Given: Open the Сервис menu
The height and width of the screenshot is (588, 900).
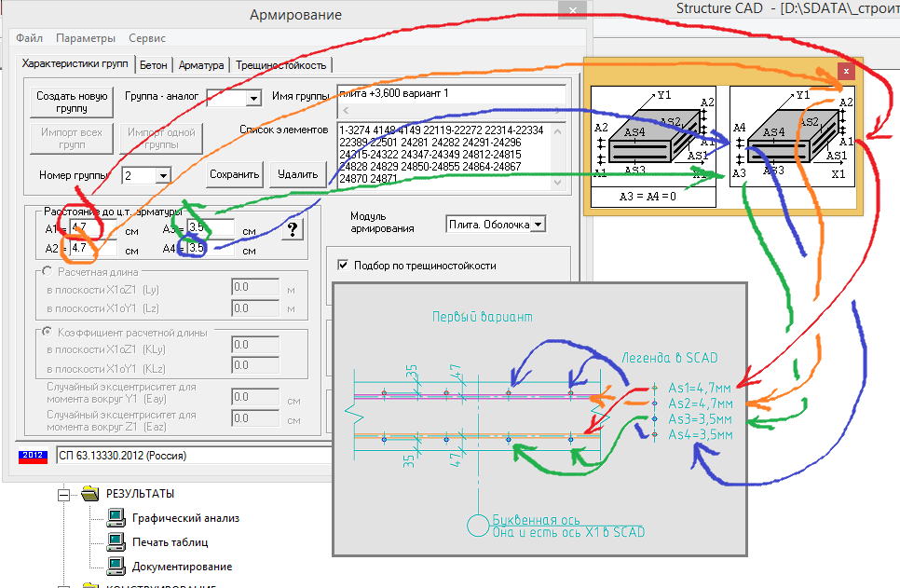Looking at the screenshot, I should click(147, 38).
